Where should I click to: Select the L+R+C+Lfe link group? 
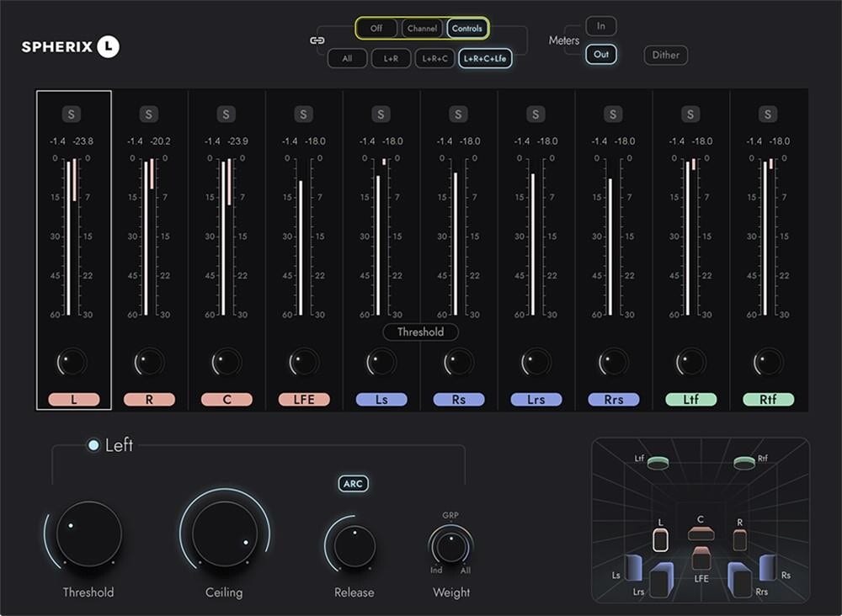pos(486,58)
